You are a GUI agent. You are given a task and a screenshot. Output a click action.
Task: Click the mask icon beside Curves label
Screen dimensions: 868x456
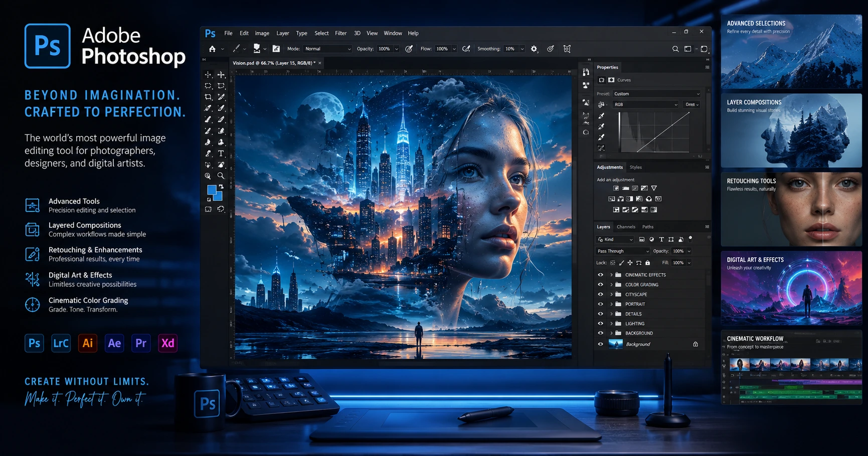tap(611, 80)
